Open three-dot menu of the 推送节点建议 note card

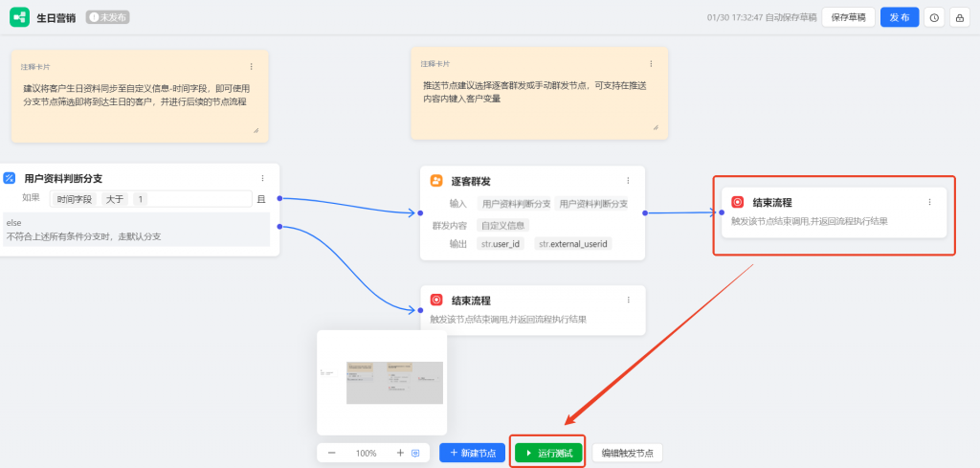pyautogui.click(x=651, y=64)
